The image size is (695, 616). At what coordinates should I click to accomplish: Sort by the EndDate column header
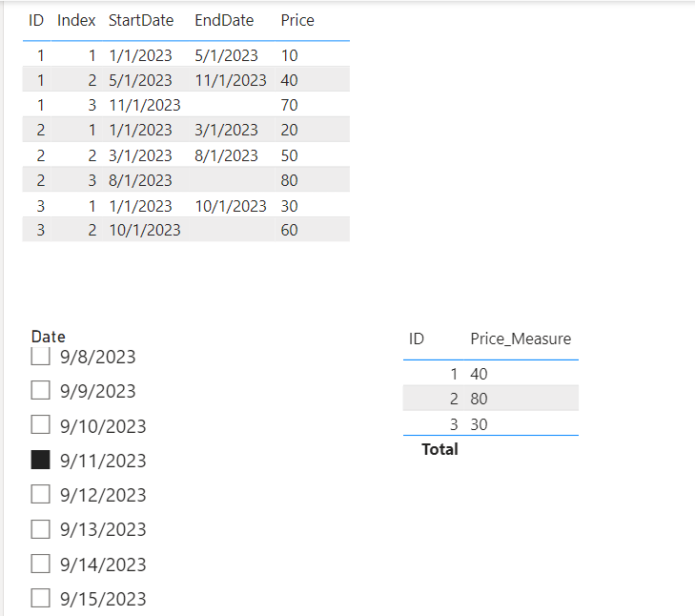(224, 20)
